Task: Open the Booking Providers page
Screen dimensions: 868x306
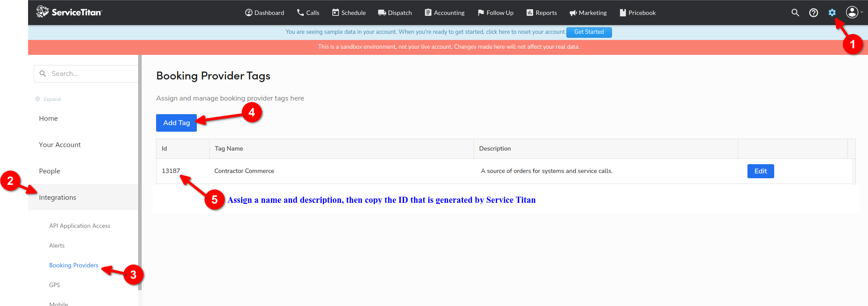Action: 74,265
